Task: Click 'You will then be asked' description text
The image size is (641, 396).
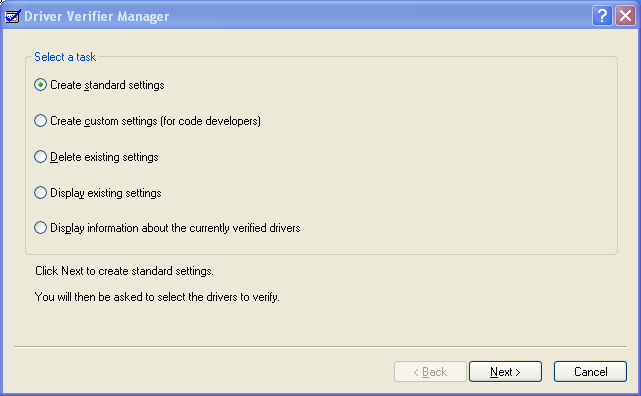Action: point(157,297)
